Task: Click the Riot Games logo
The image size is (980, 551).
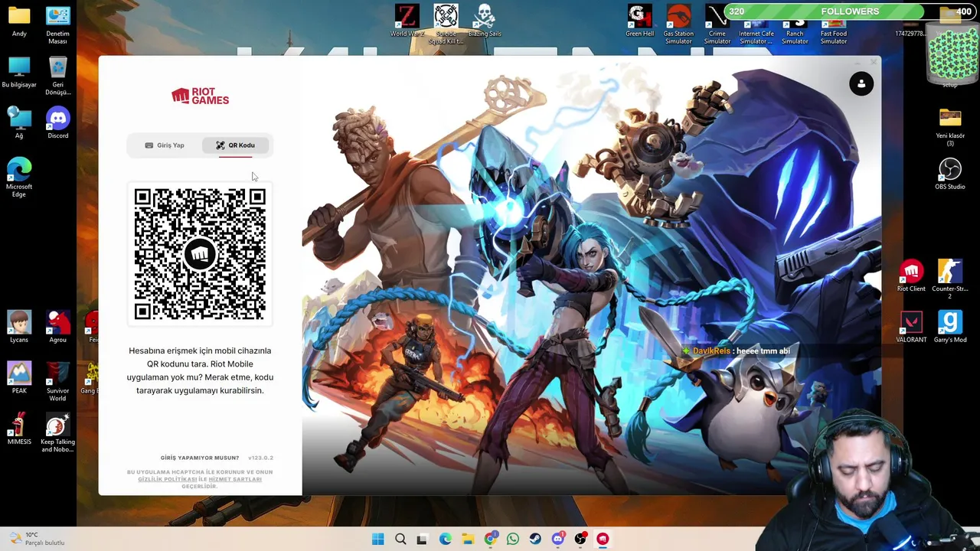Action: click(x=200, y=96)
